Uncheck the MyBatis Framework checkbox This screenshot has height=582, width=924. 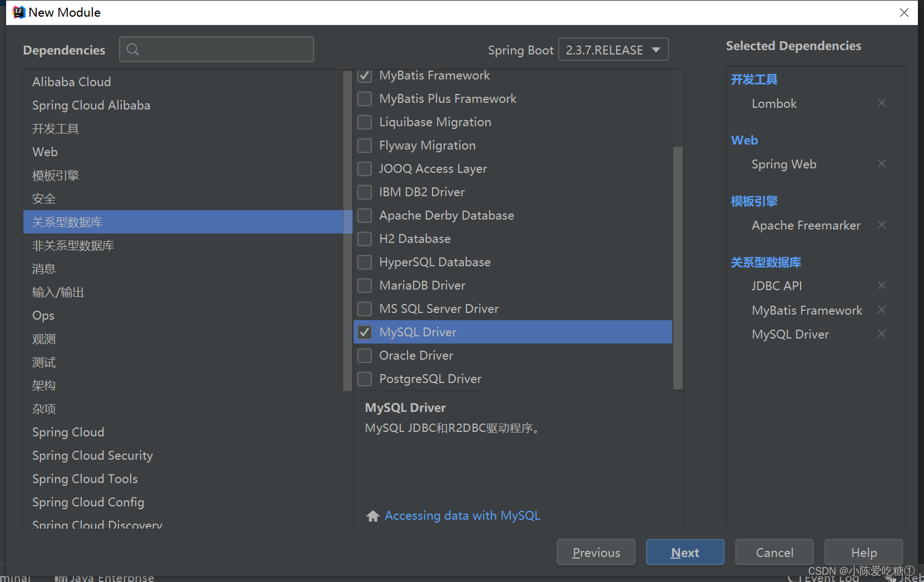click(x=365, y=76)
